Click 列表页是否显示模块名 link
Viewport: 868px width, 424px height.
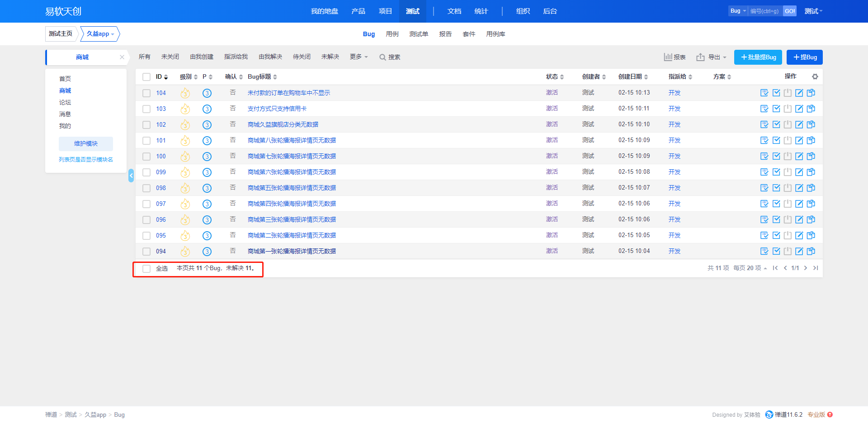[x=86, y=159]
